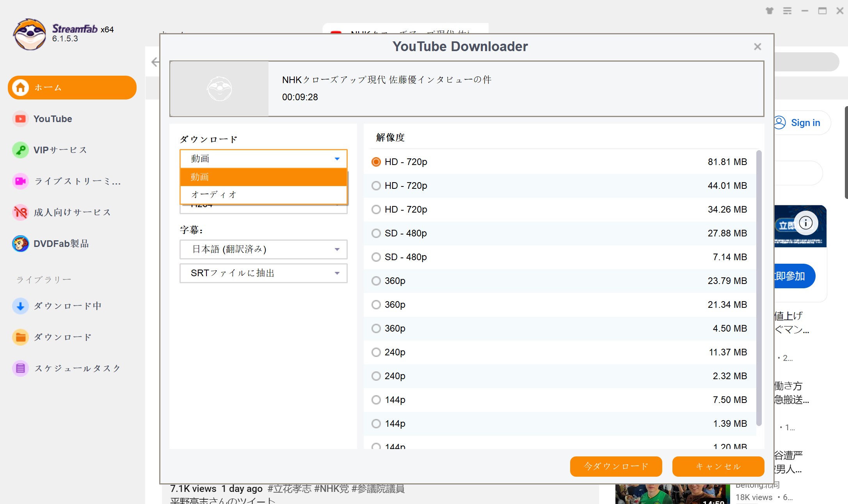The height and width of the screenshot is (504, 848).
Task: Click the back arrow in browser
Action: 155,62
